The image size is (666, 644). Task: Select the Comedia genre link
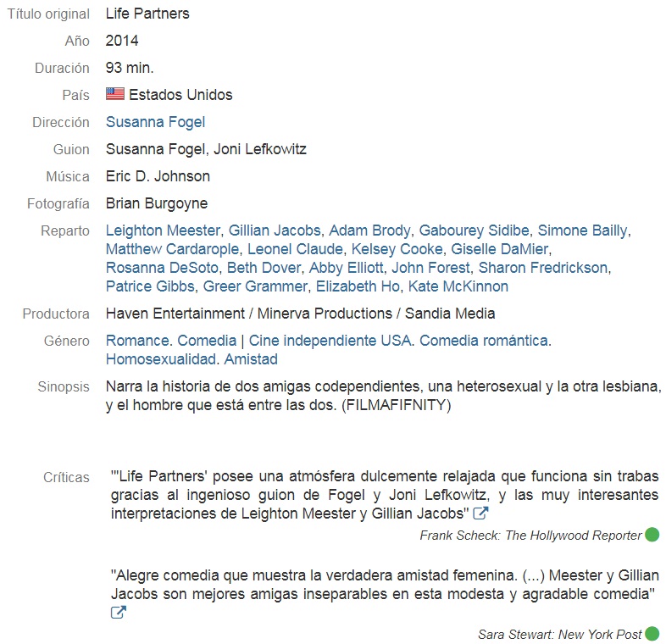tap(207, 341)
